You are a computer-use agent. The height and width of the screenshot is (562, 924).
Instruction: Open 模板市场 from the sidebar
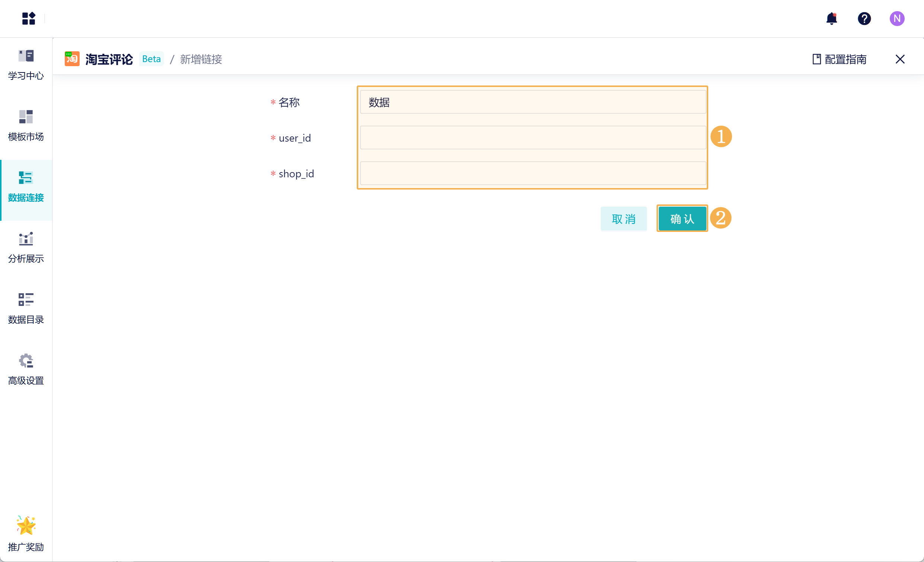click(26, 126)
